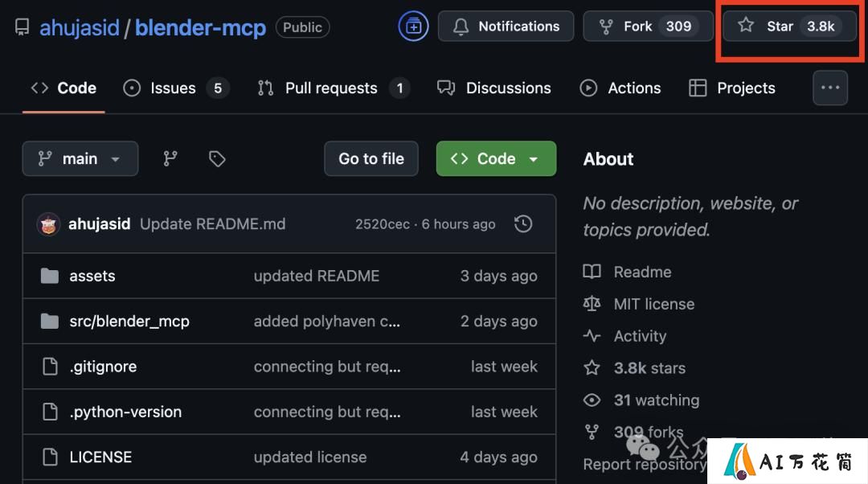Viewport: 868px width, 484px height.
Task: Click the '2 days ago' timestamp for src/blender_mcp
Action: coord(499,321)
